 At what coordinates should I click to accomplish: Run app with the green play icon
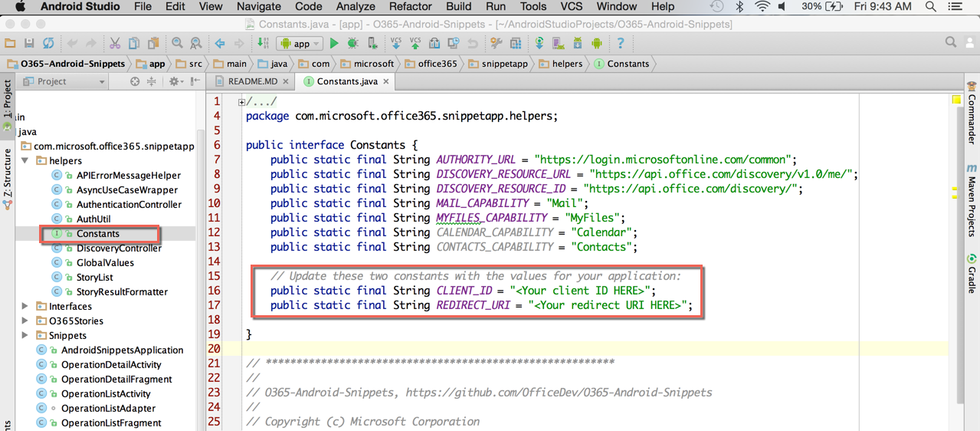point(334,44)
